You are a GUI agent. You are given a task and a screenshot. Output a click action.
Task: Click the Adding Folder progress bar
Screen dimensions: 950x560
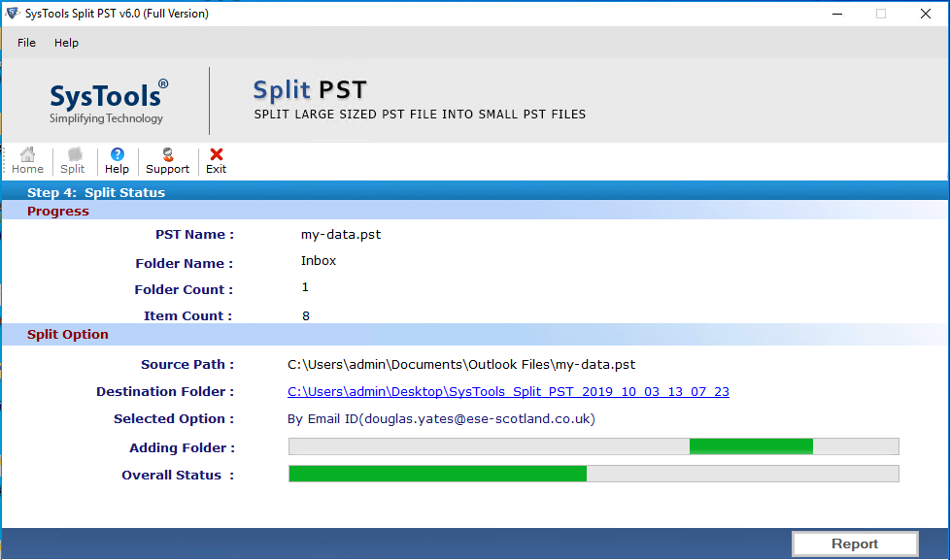coord(594,446)
